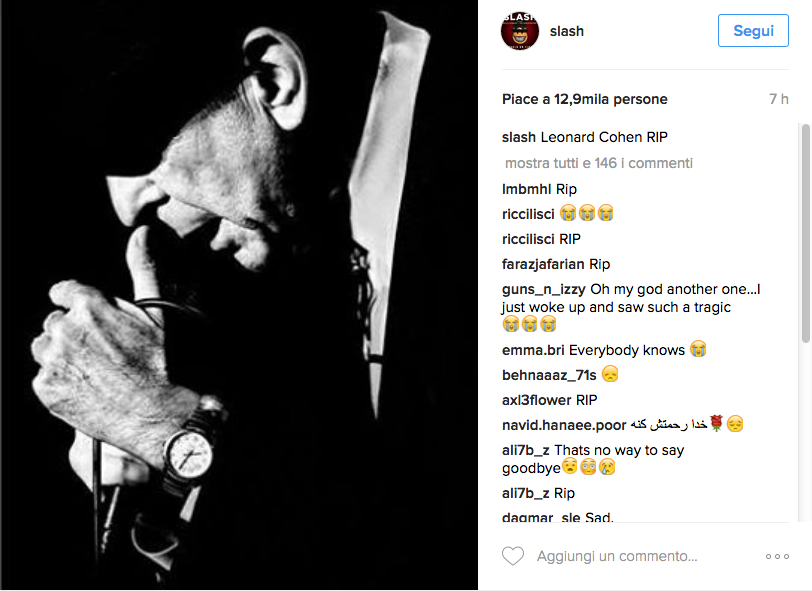Open emma.bri's username in the comments
The width and height of the screenshot is (812, 591).
pos(530,349)
